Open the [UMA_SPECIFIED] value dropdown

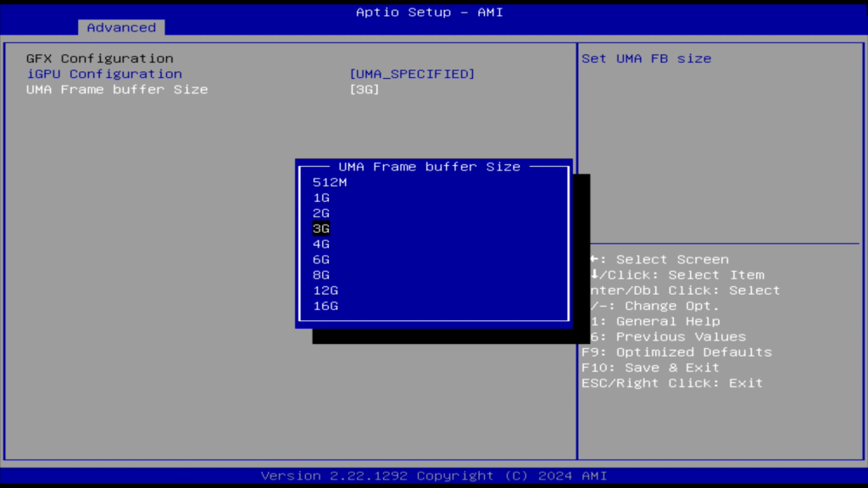pyautogui.click(x=412, y=74)
